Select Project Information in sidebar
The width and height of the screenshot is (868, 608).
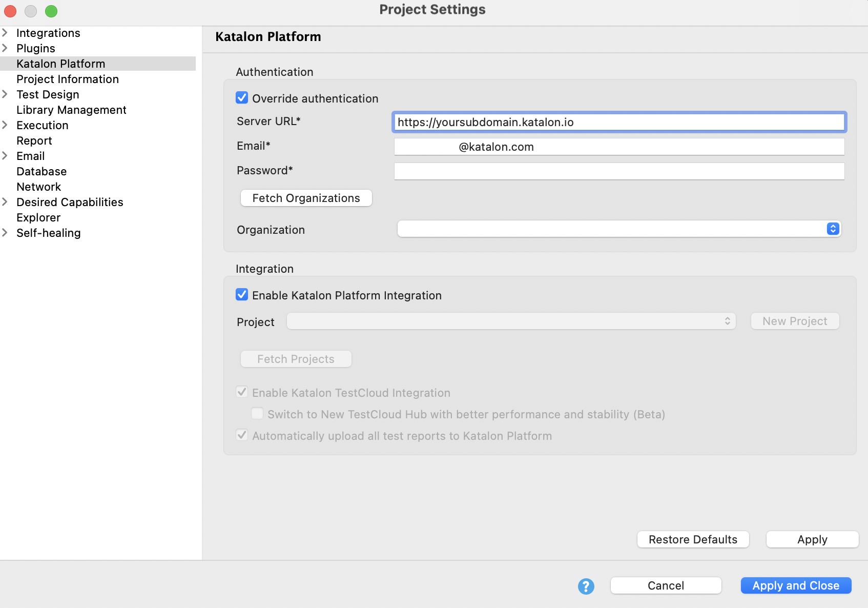67,79
